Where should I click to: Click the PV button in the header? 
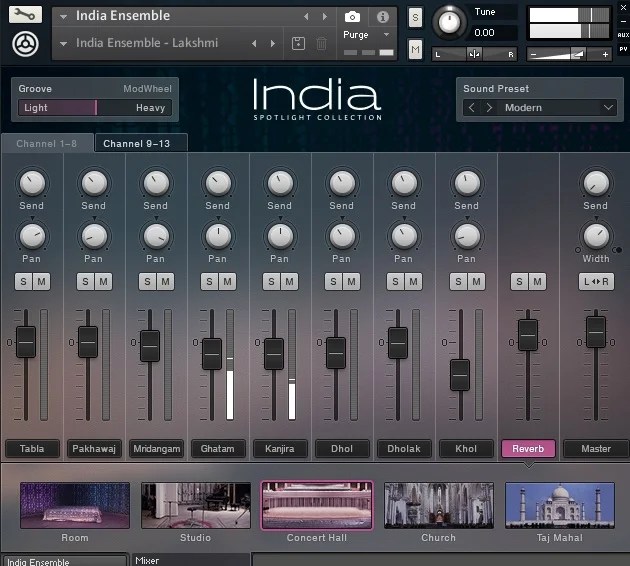coord(623,49)
